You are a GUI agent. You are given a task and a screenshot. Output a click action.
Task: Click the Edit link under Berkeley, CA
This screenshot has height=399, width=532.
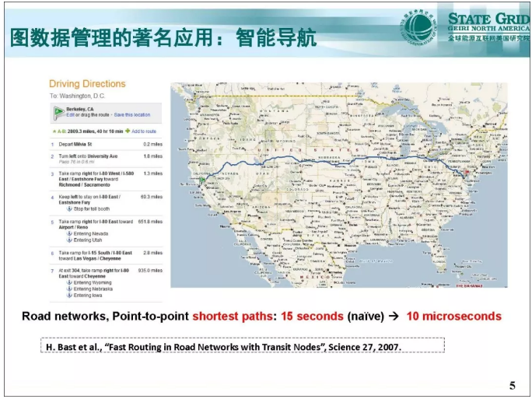point(70,114)
